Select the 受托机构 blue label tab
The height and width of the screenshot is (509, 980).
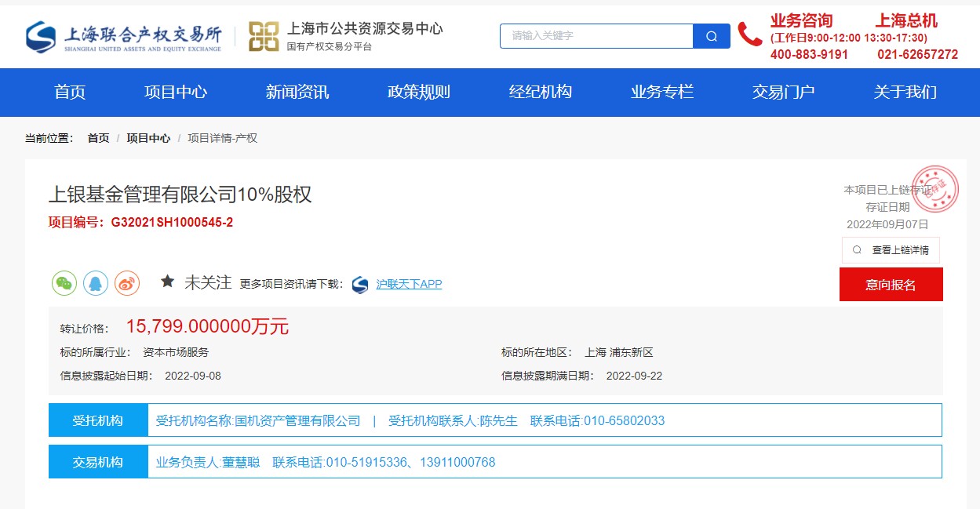click(98, 420)
